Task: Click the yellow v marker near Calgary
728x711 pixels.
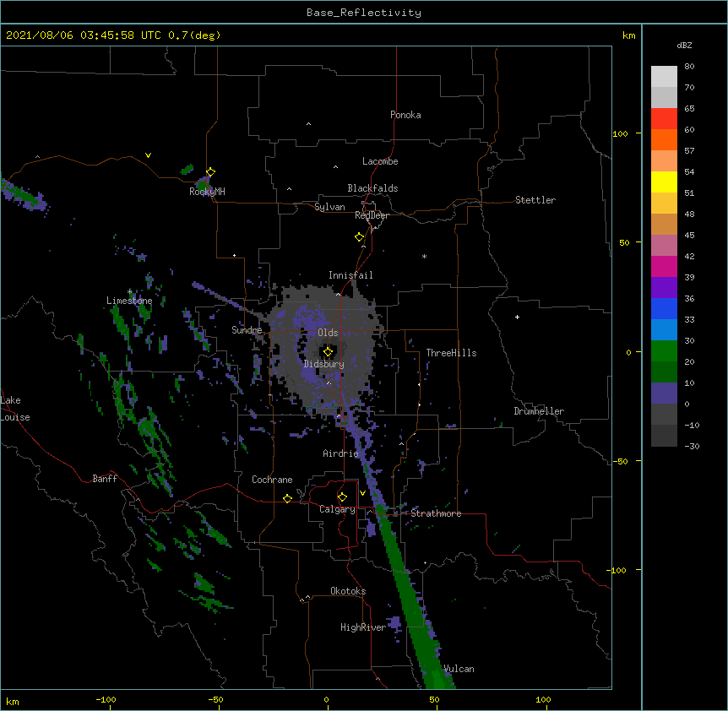Action: (362, 493)
